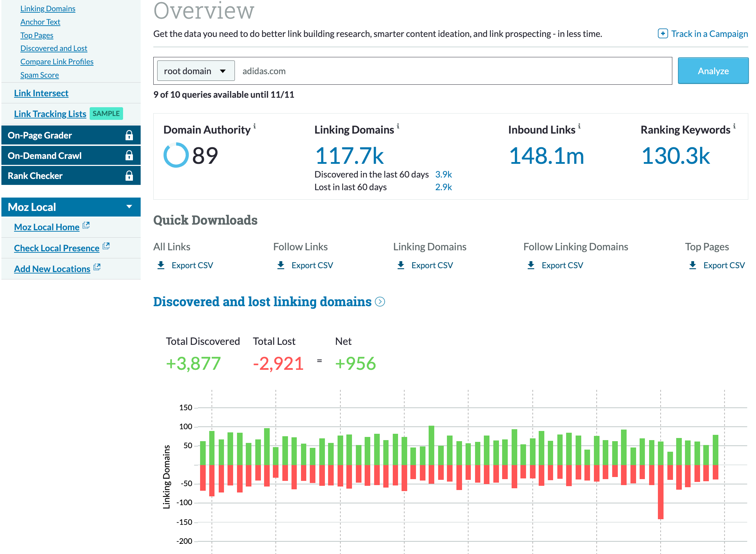Image resolution: width=756 pixels, height=554 pixels.
Task: Open Compare Link Profiles
Action: (x=57, y=62)
